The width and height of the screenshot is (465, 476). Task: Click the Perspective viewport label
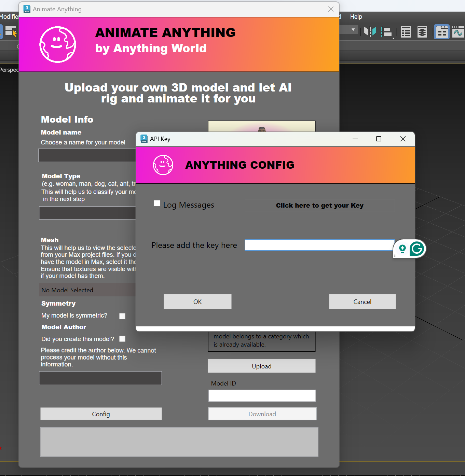[x=9, y=70]
